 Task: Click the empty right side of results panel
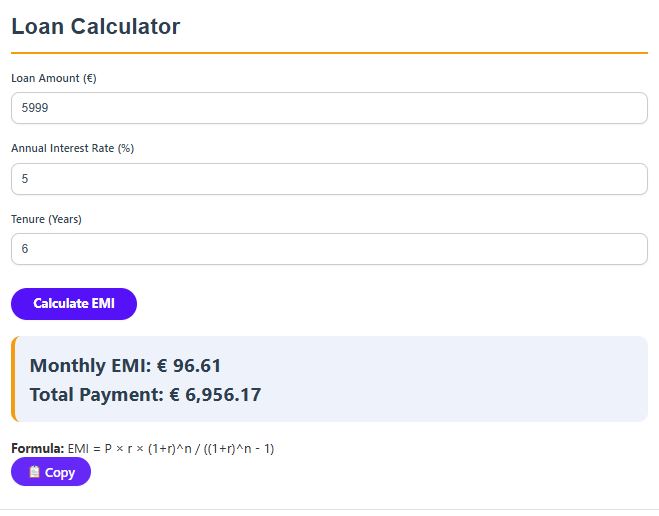(x=500, y=380)
